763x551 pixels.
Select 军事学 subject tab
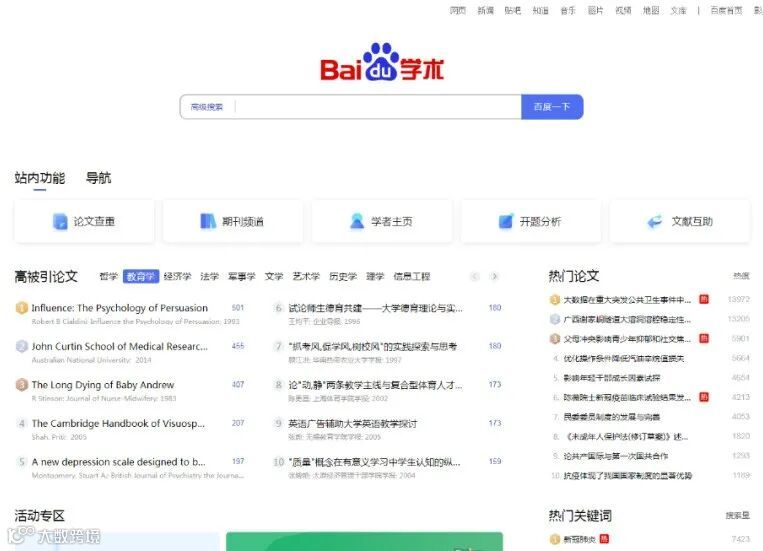tap(241, 276)
